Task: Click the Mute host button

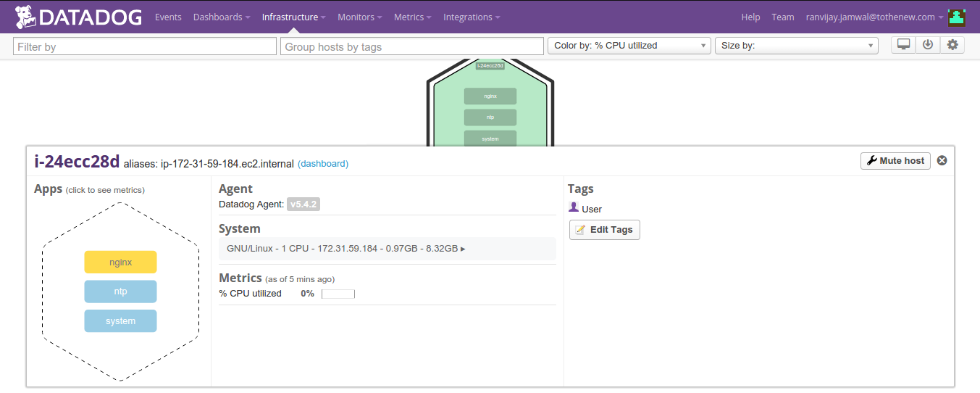Action: [x=895, y=161]
